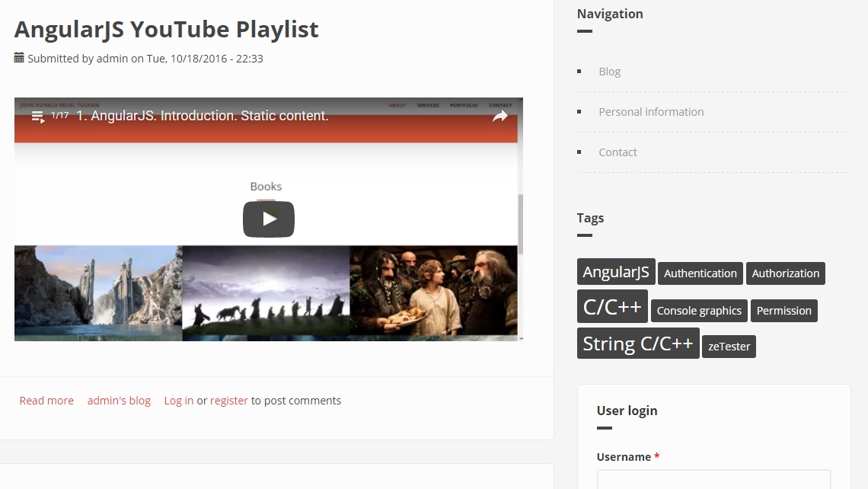
Task: Open Personal information in the Navigation menu
Action: pos(651,112)
